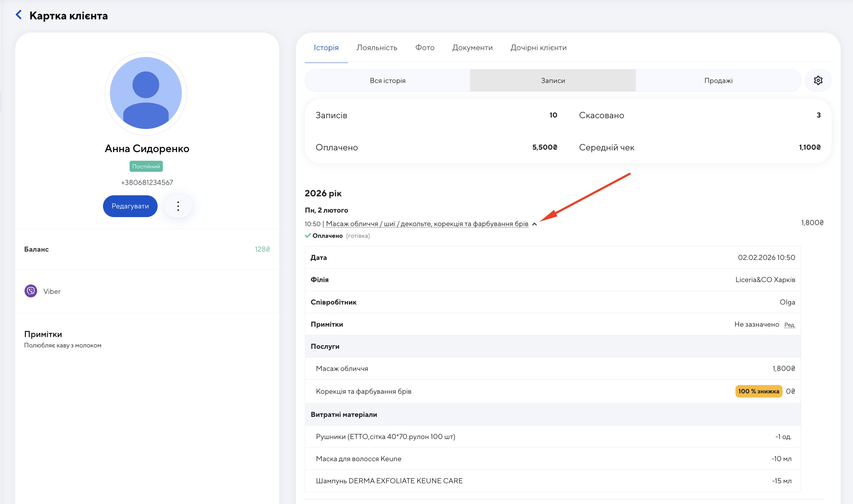Click the Редагувати button
Screen dimensions: 853x504
point(130,206)
